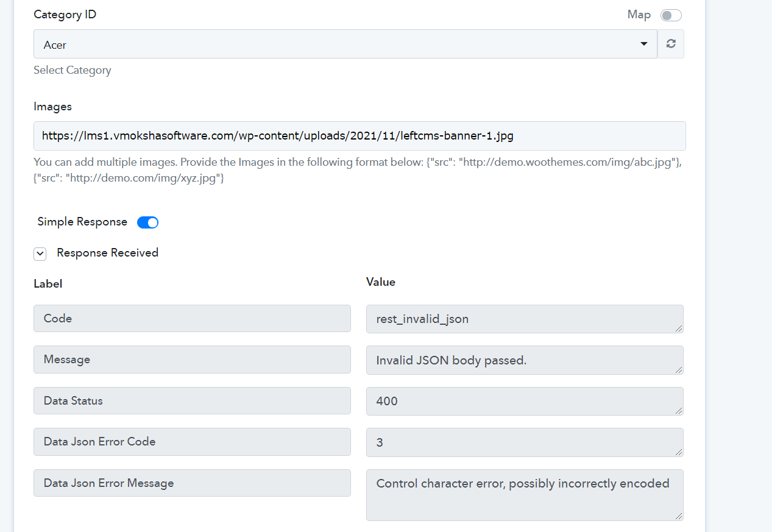Open the Category ID dropdown showing Acer
This screenshot has height=532, width=772.
[x=345, y=44]
